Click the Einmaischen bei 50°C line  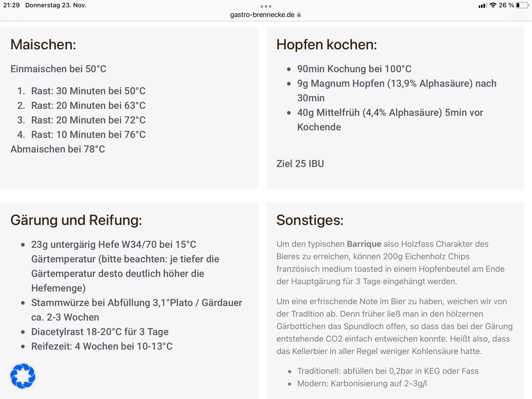58,69
